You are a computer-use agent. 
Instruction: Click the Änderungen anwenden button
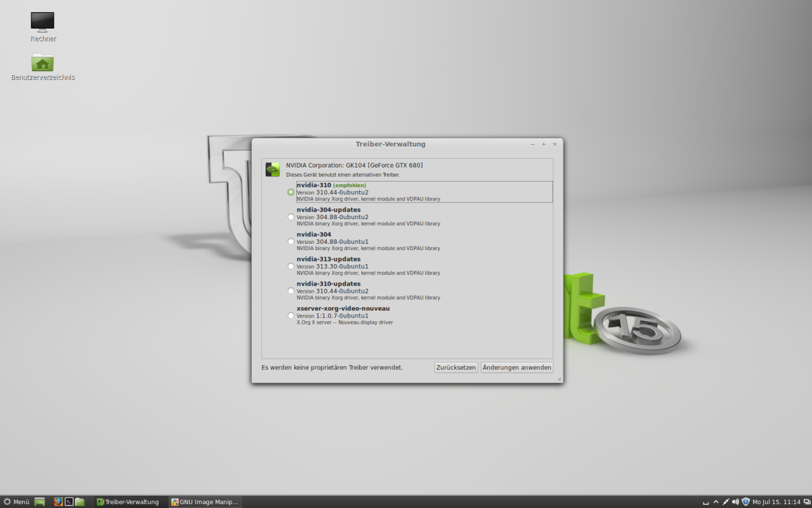pos(517,367)
